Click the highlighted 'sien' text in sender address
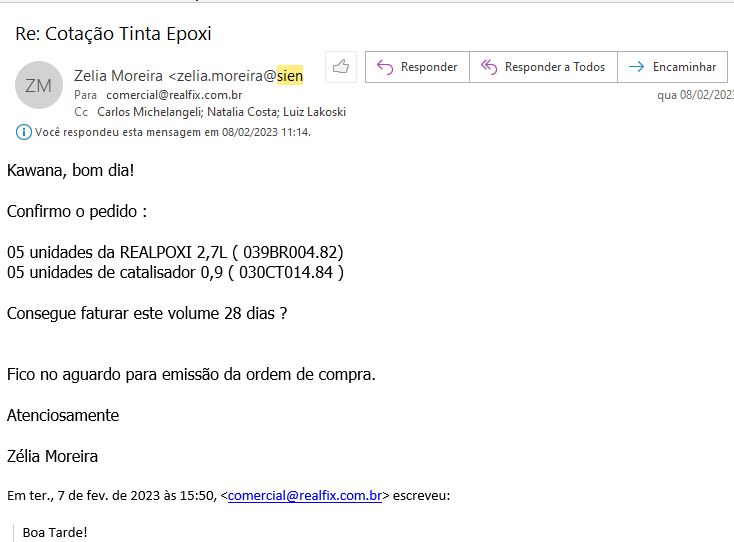The width and height of the screenshot is (734, 542). (x=290, y=75)
